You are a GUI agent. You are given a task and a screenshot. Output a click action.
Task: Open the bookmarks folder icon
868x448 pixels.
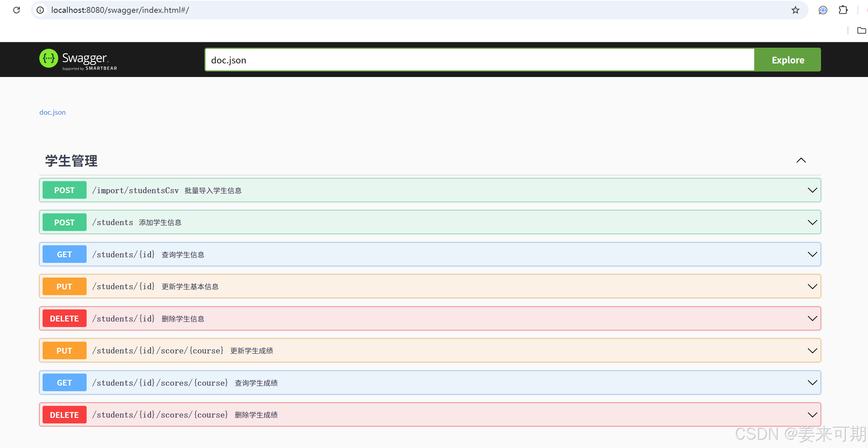click(861, 30)
